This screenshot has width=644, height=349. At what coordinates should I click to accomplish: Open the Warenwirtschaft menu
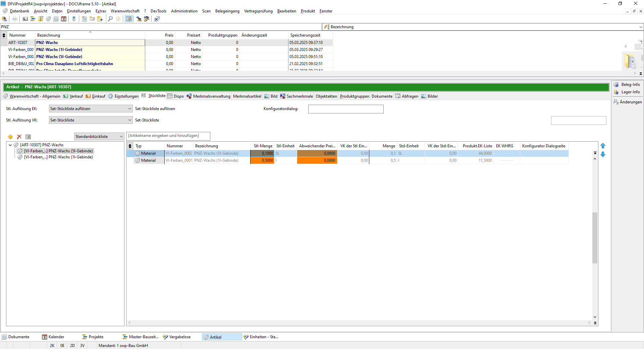(x=125, y=11)
